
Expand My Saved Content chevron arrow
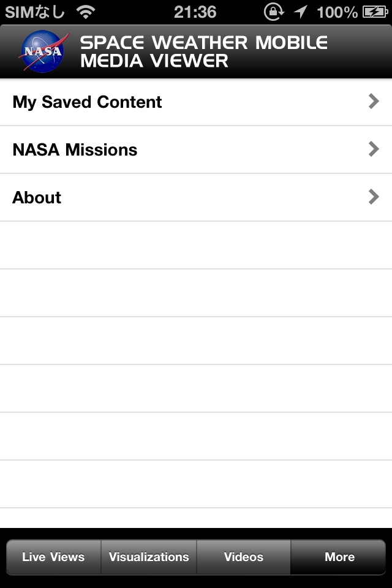[374, 102]
